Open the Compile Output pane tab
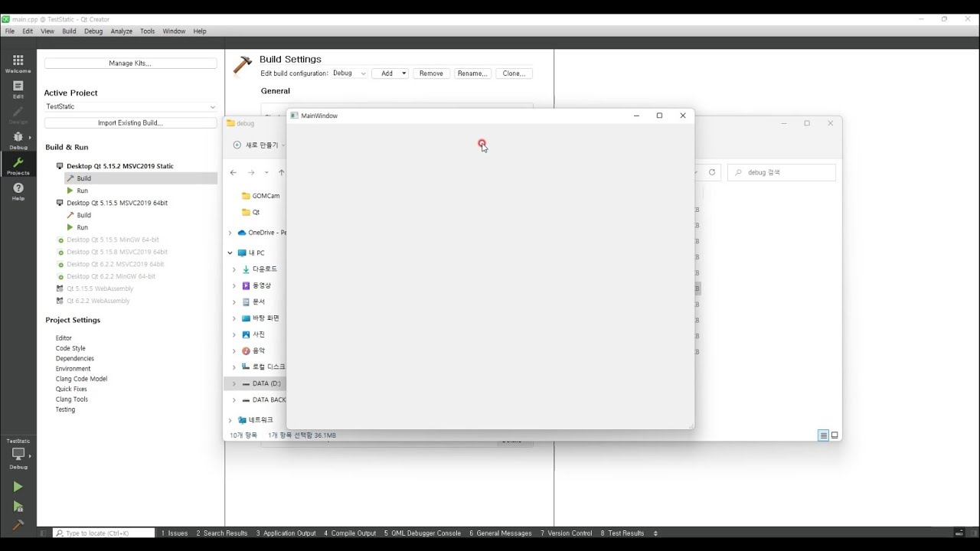Image resolution: width=980 pixels, height=551 pixels. tap(350, 533)
